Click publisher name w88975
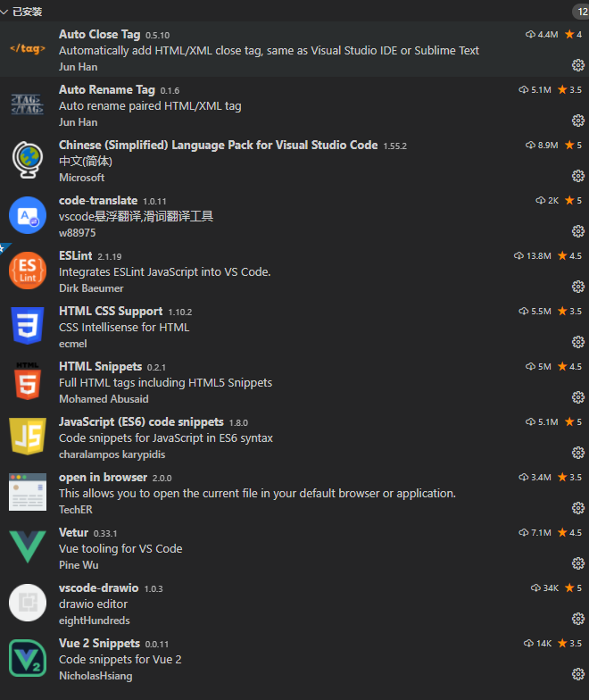589x700 pixels. (77, 233)
